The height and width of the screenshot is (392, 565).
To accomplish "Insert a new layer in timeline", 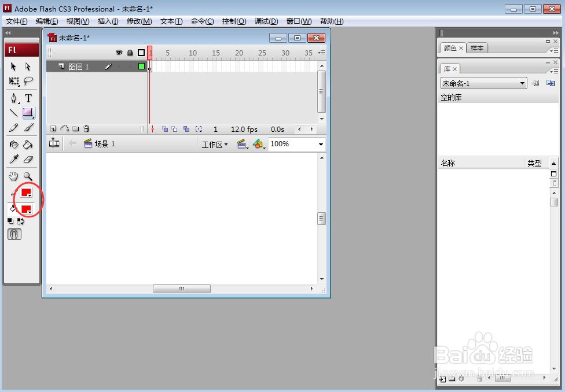I will click(x=53, y=128).
